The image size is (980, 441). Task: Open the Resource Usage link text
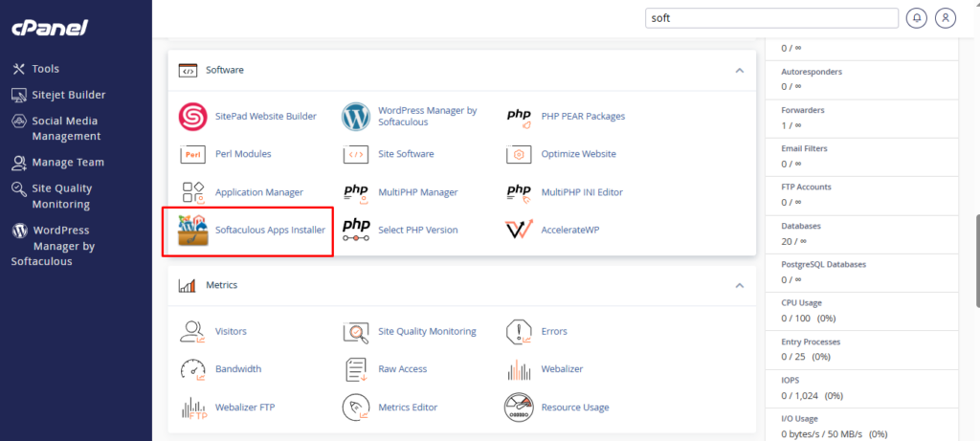point(575,408)
